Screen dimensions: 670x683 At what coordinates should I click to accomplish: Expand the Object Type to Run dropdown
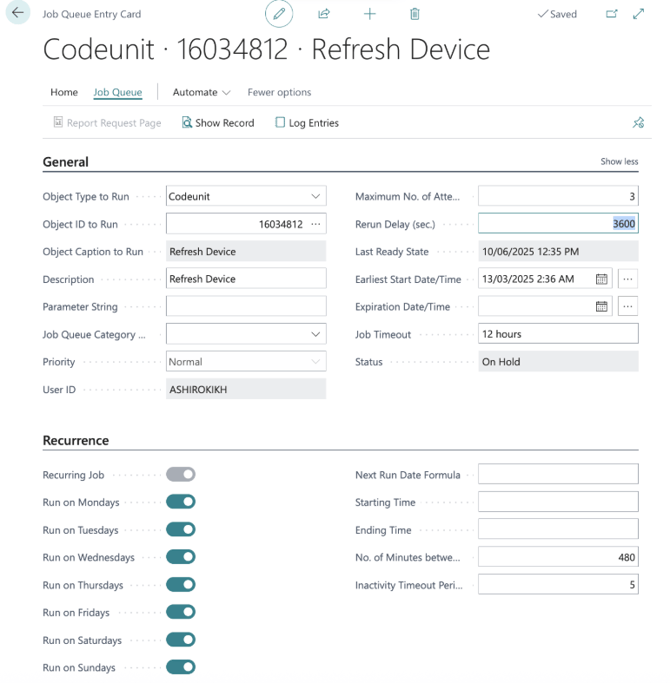[316, 197]
